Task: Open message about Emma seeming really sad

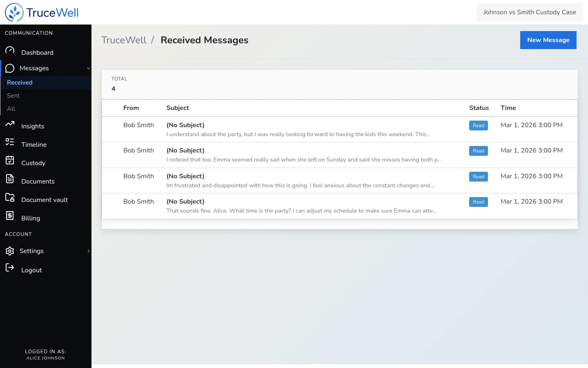Action: click(339, 155)
